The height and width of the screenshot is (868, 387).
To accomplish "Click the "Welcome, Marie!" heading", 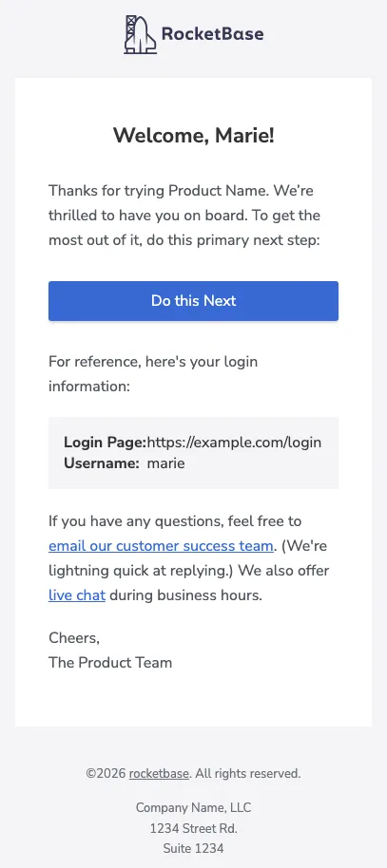I will coord(194,135).
